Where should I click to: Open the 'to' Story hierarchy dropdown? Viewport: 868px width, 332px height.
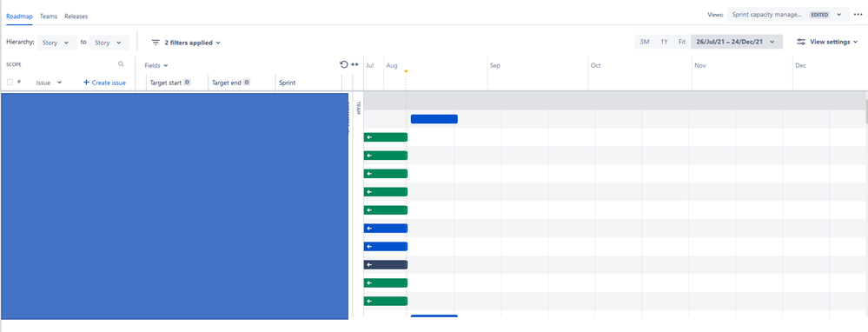click(109, 43)
